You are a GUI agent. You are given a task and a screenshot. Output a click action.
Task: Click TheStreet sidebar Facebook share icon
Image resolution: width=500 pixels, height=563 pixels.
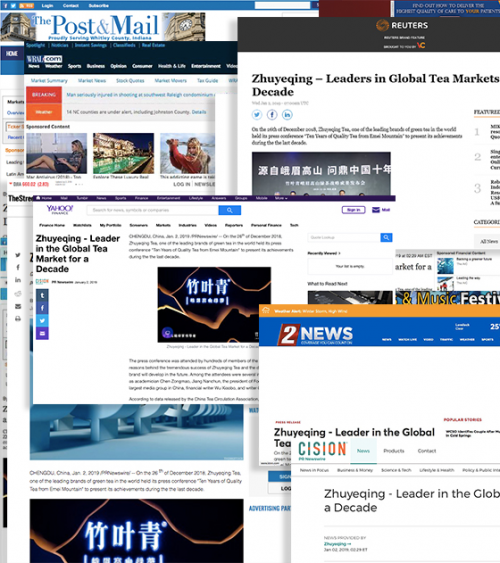click(18, 267)
